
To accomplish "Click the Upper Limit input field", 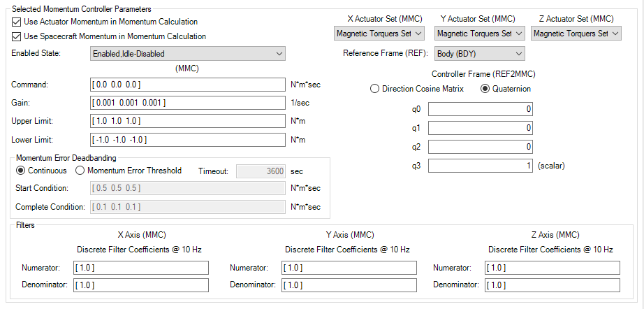I will [187, 121].
